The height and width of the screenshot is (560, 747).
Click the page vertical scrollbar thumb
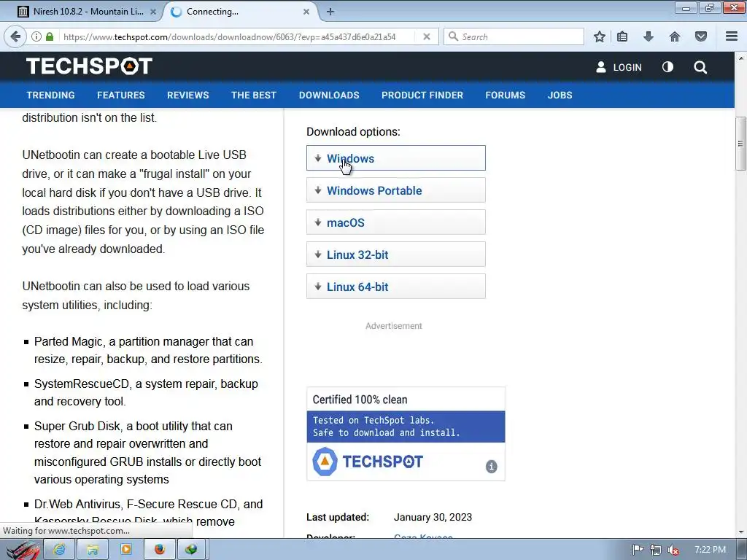pos(740,143)
